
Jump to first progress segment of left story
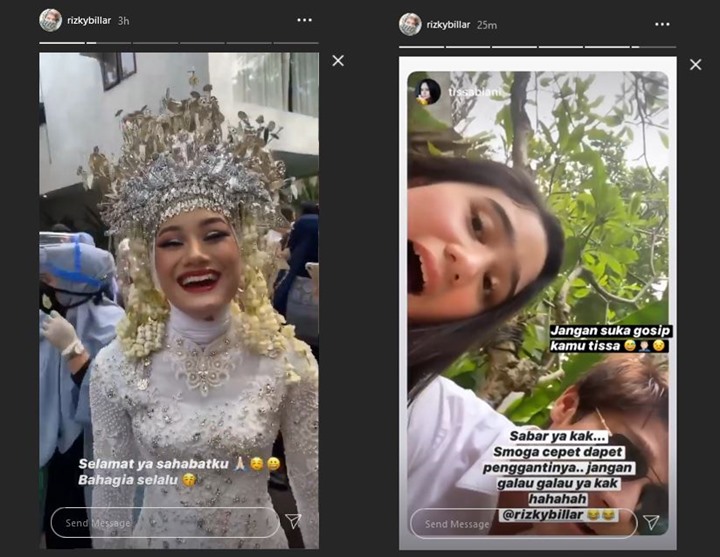(62, 43)
